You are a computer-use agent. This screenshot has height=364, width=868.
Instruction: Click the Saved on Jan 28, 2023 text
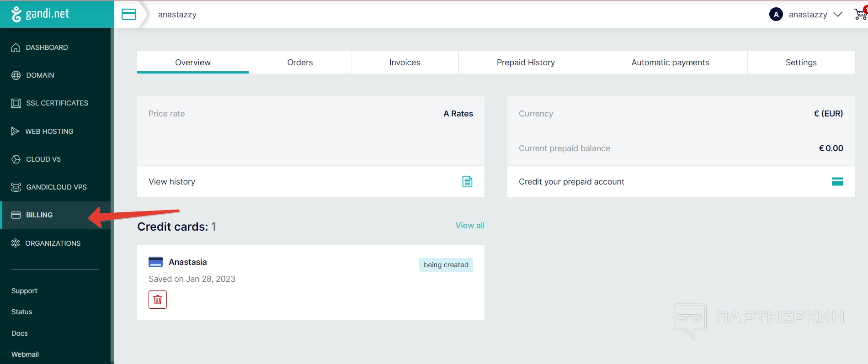click(x=192, y=279)
